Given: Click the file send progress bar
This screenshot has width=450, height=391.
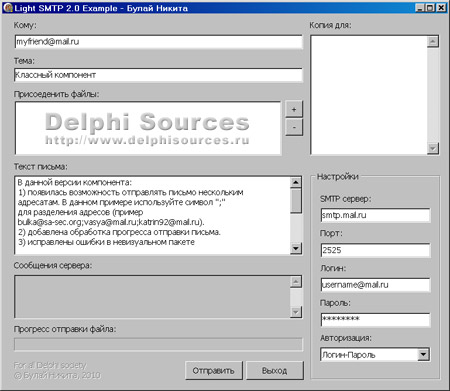Looking at the screenshot, I should click(158, 344).
